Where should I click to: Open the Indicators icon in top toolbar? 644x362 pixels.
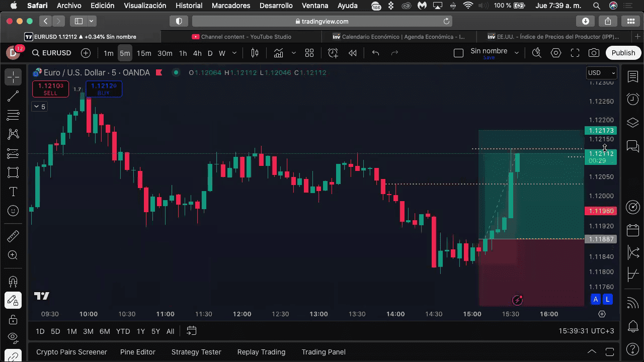click(278, 53)
